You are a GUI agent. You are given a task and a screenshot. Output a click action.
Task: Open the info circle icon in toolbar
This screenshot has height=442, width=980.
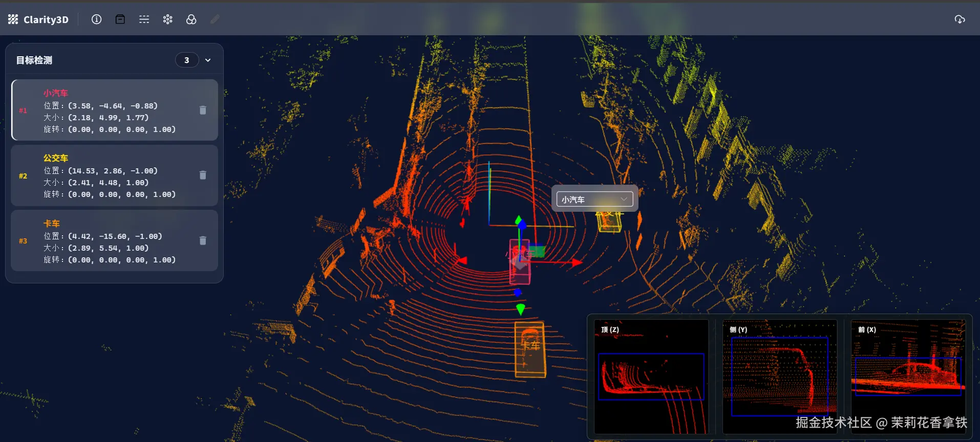tap(96, 19)
